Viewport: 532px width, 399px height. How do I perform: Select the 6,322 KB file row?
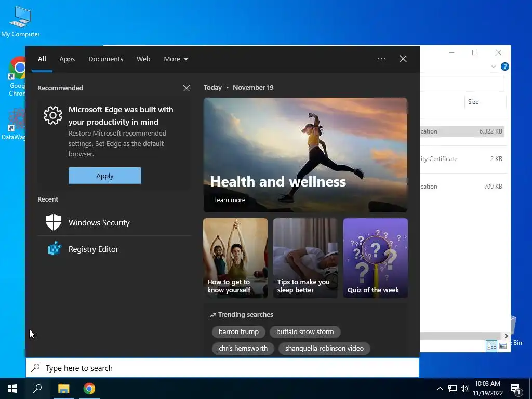pyautogui.click(x=462, y=131)
